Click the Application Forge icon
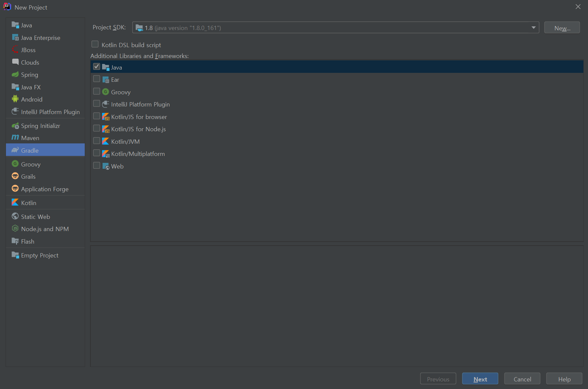Image resolution: width=588 pixels, height=389 pixels. [15, 189]
